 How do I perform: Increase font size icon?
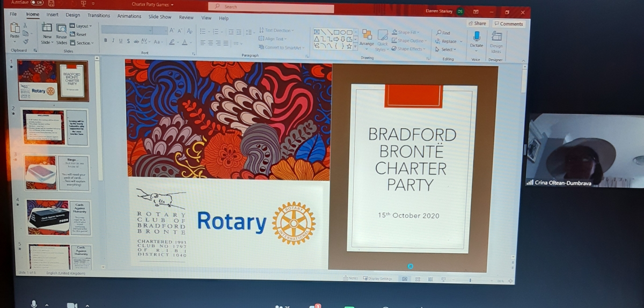coord(172,31)
